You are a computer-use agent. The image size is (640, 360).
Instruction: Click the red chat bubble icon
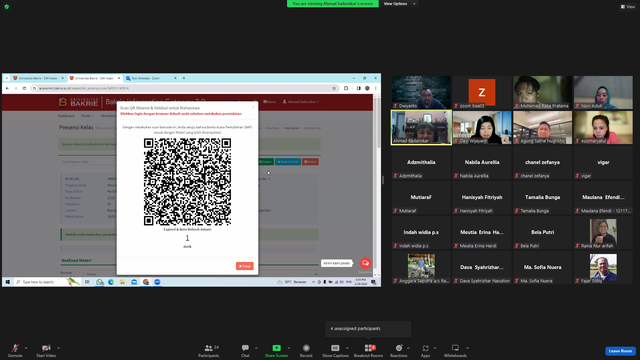pos(365,263)
